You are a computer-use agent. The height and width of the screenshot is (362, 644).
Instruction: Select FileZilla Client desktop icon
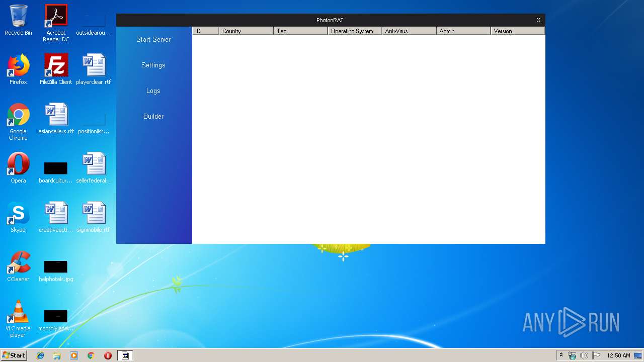point(56,69)
